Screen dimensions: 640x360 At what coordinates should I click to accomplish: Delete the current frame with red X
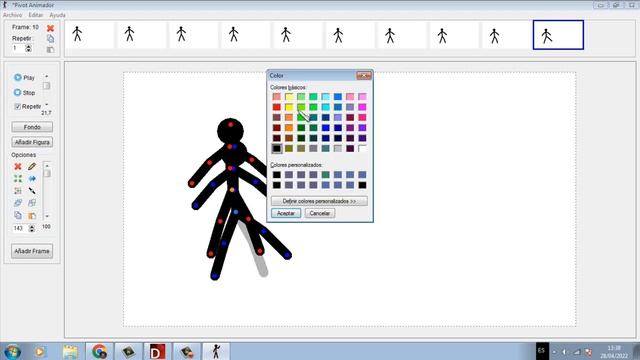50,28
